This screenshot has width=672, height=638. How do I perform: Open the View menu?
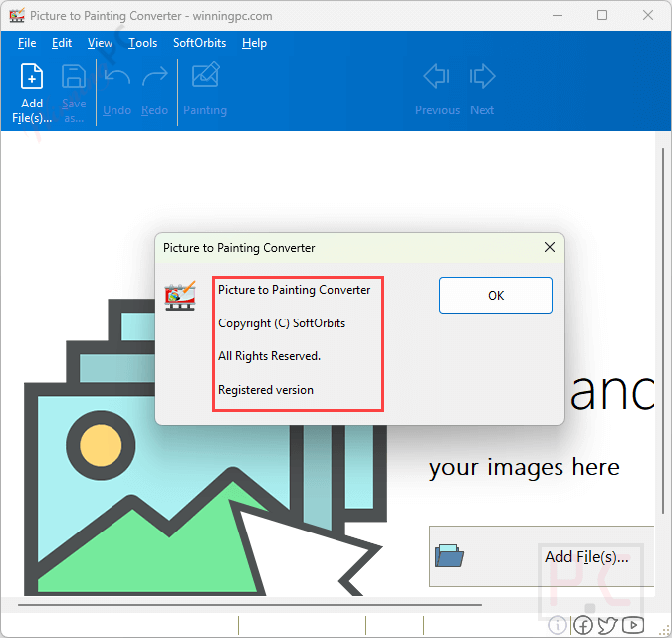click(100, 43)
